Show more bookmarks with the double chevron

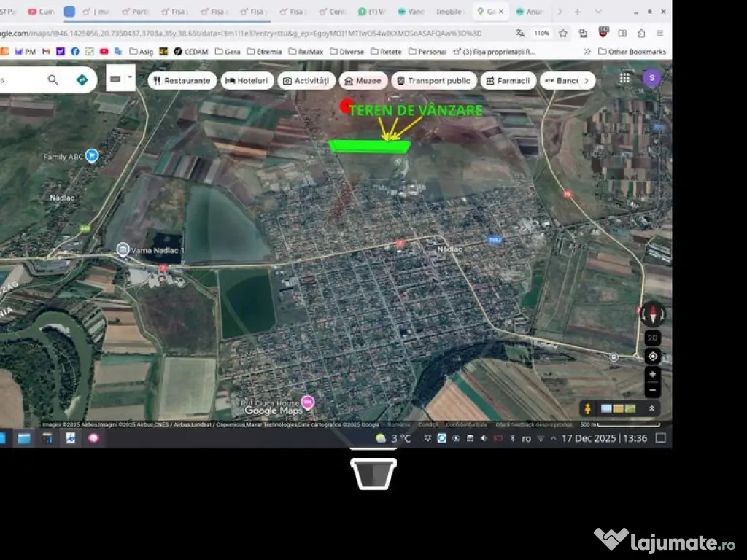coord(587,52)
